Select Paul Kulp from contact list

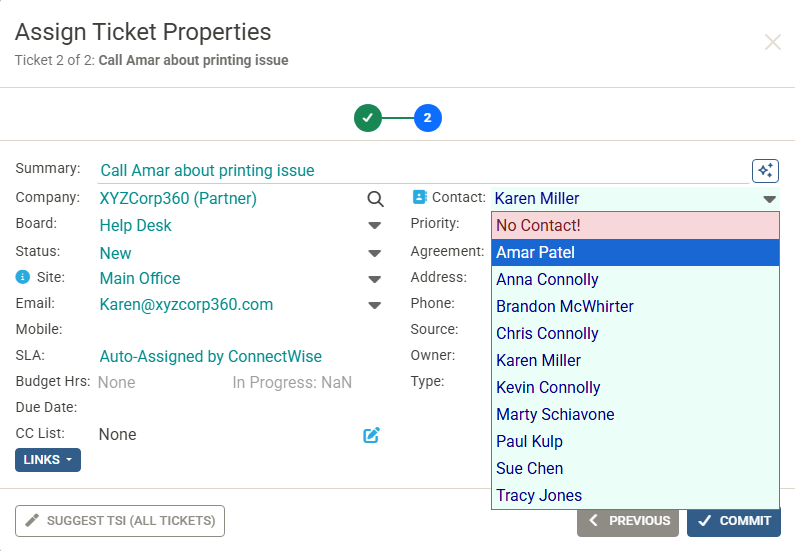pos(635,441)
